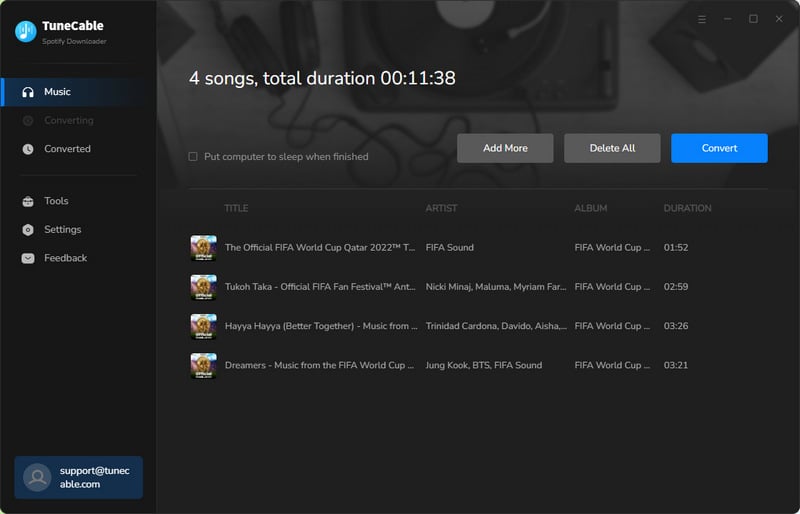
Task: Click the TuneCable logo icon
Action: click(x=26, y=32)
